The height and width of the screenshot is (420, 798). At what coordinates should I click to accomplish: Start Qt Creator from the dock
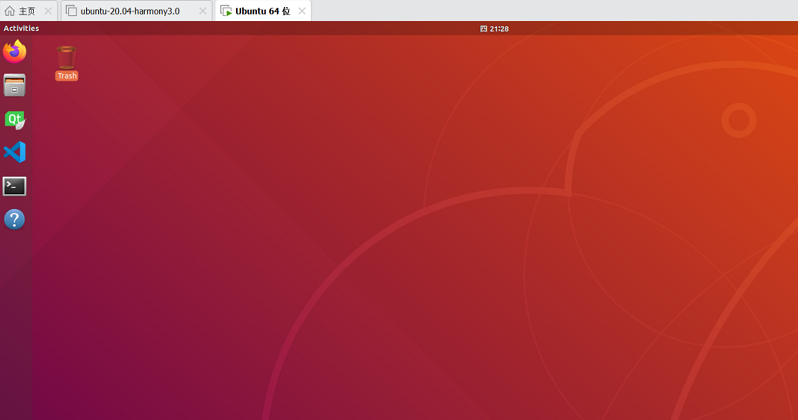[14, 120]
